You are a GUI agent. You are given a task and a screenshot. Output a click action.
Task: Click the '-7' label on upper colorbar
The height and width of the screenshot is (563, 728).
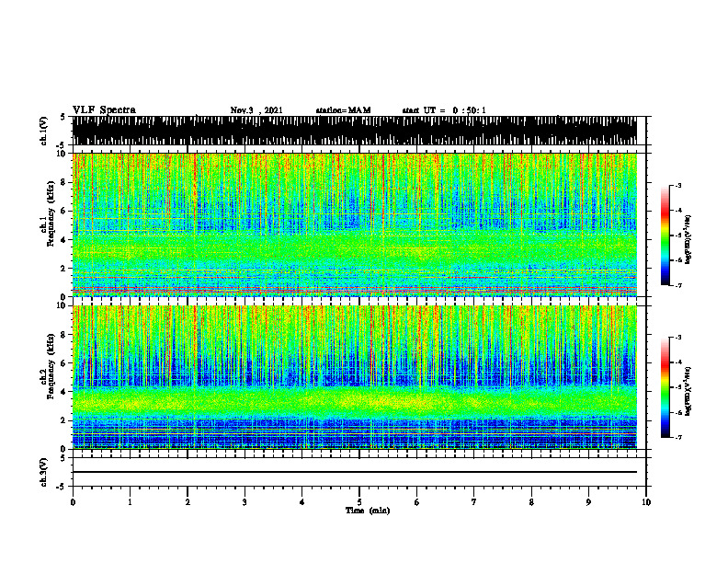(x=678, y=285)
